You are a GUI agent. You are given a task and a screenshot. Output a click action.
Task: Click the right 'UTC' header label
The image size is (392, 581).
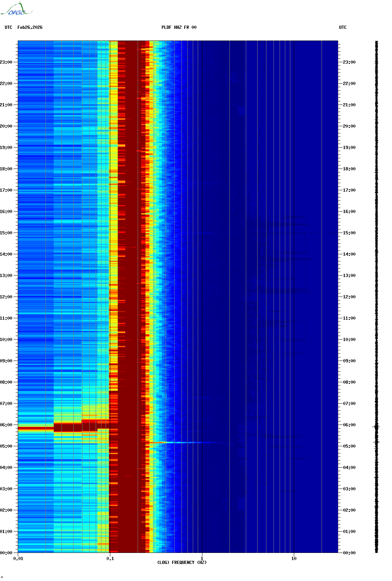[343, 27]
